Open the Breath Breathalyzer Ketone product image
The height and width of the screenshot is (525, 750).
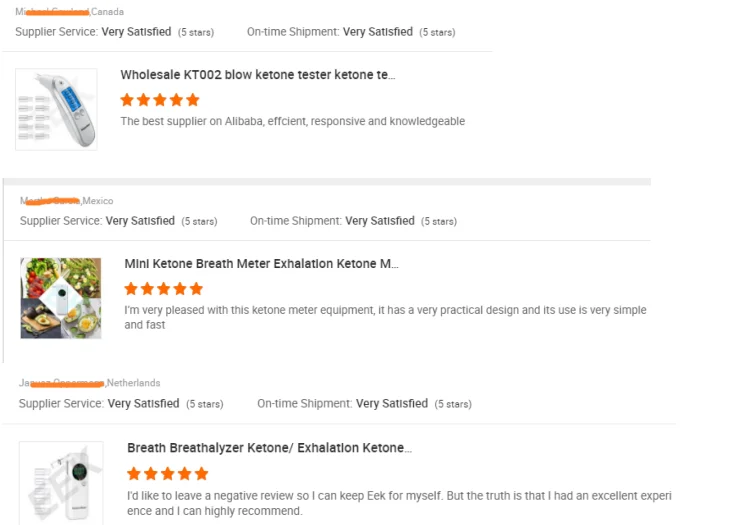pyautogui.click(x=61, y=483)
